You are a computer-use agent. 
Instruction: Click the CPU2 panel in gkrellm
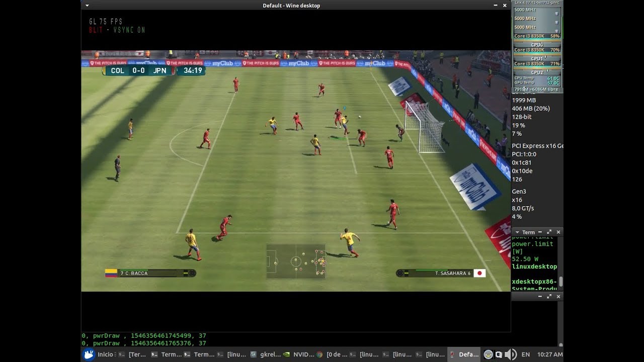(537, 72)
